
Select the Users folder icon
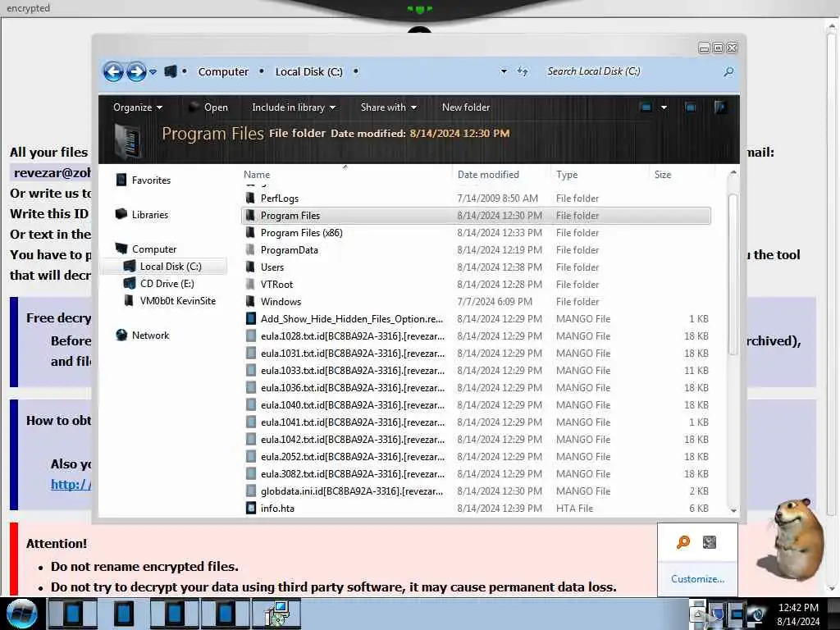[x=250, y=267]
